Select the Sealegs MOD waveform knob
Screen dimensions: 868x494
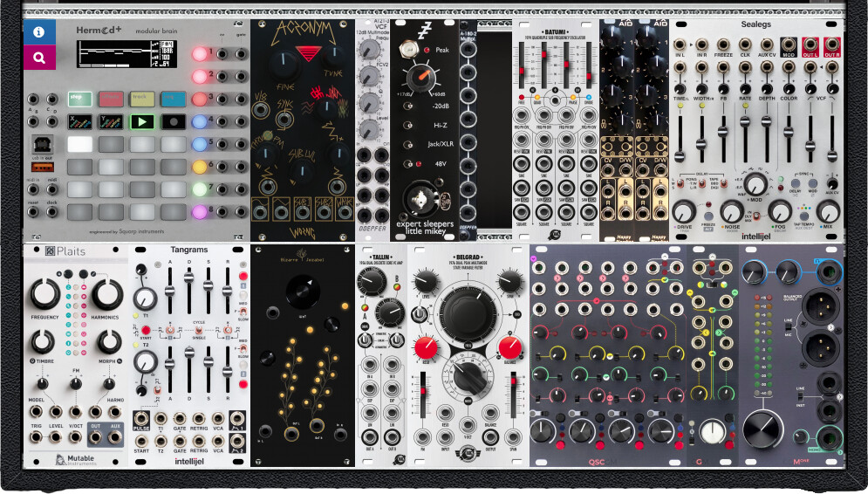(755, 184)
